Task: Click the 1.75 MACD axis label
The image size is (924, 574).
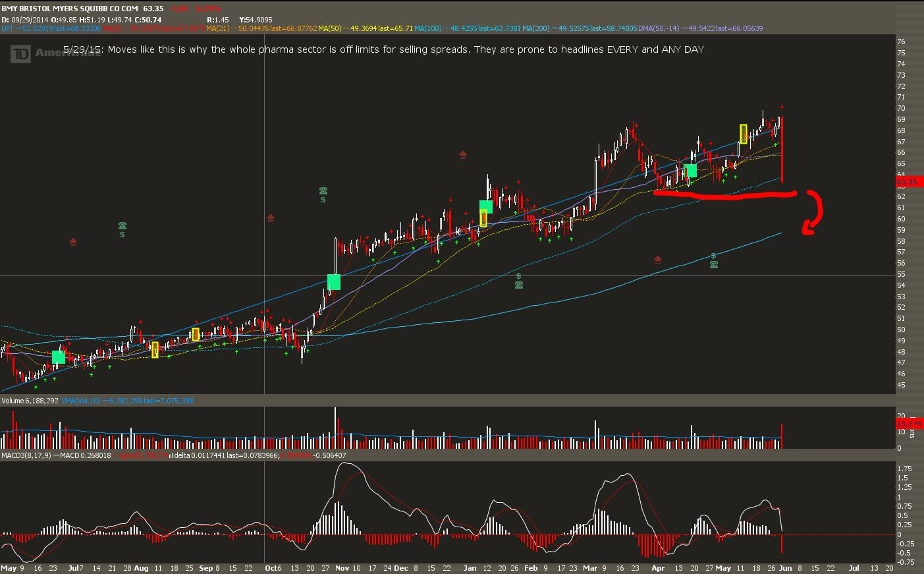Action: coord(906,469)
